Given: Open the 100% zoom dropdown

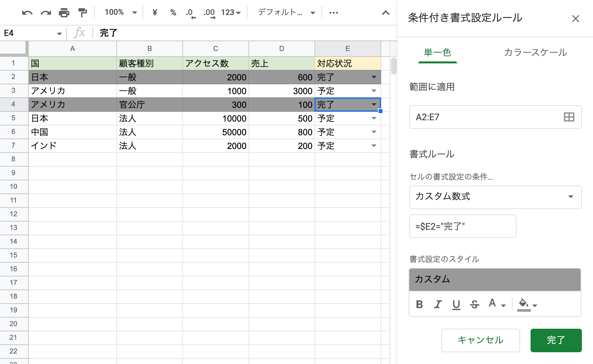Looking at the screenshot, I should [x=120, y=13].
